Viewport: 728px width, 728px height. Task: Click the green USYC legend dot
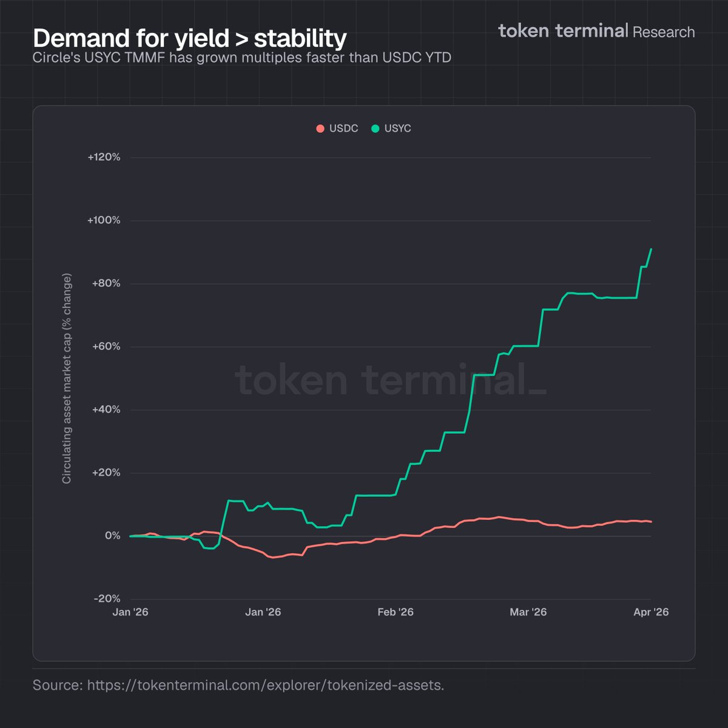pyautogui.click(x=375, y=129)
